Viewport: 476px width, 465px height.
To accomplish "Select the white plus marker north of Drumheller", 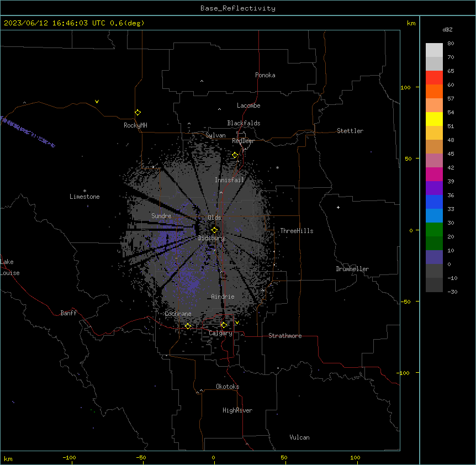I will point(338,207).
